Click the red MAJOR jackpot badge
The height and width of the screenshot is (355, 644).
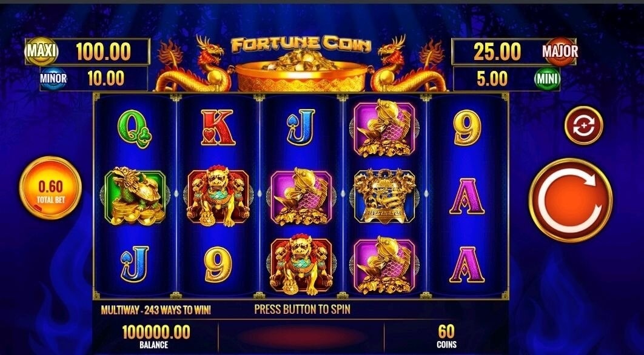[560, 51]
